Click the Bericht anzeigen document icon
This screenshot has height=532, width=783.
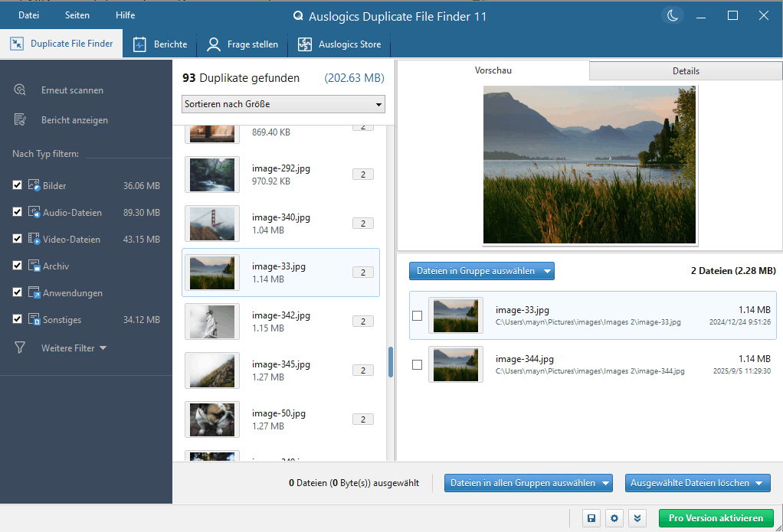click(x=19, y=119)
